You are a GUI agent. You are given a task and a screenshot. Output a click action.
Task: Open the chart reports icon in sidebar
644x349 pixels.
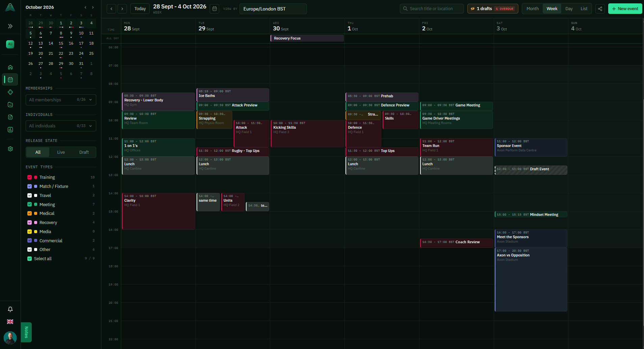pyautogui.click(x=10, y=130)
